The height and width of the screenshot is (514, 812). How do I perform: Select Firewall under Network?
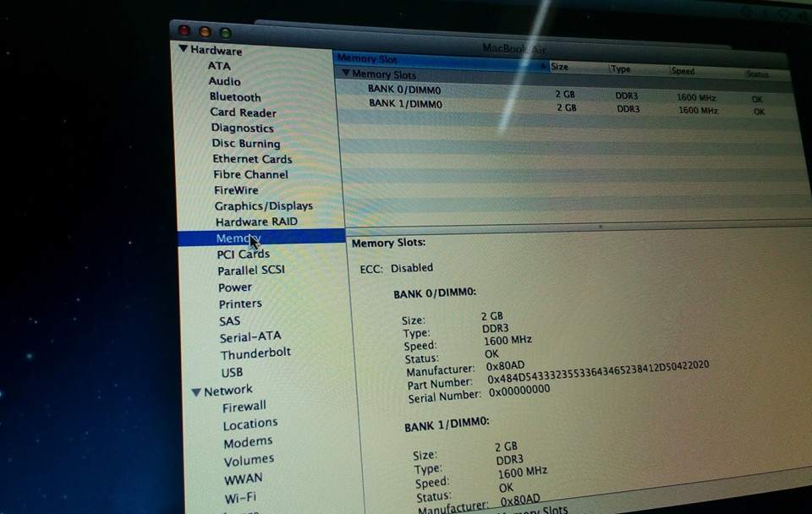(x=244, y=407)
